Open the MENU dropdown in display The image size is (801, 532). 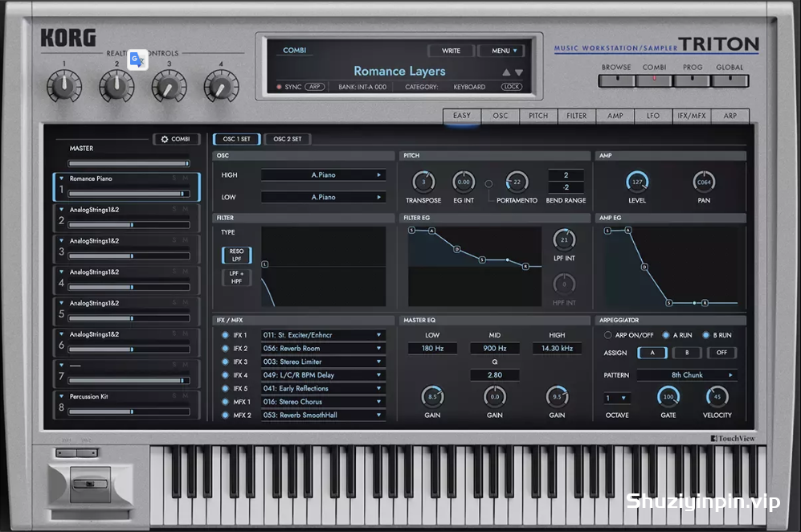[504, 51]
